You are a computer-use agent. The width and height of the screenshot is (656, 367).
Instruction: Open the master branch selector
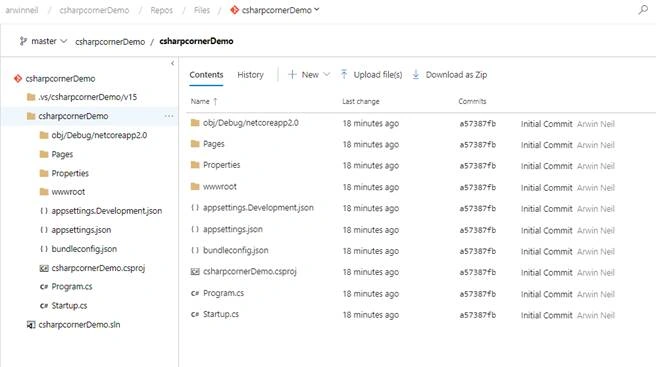point(44,41)
